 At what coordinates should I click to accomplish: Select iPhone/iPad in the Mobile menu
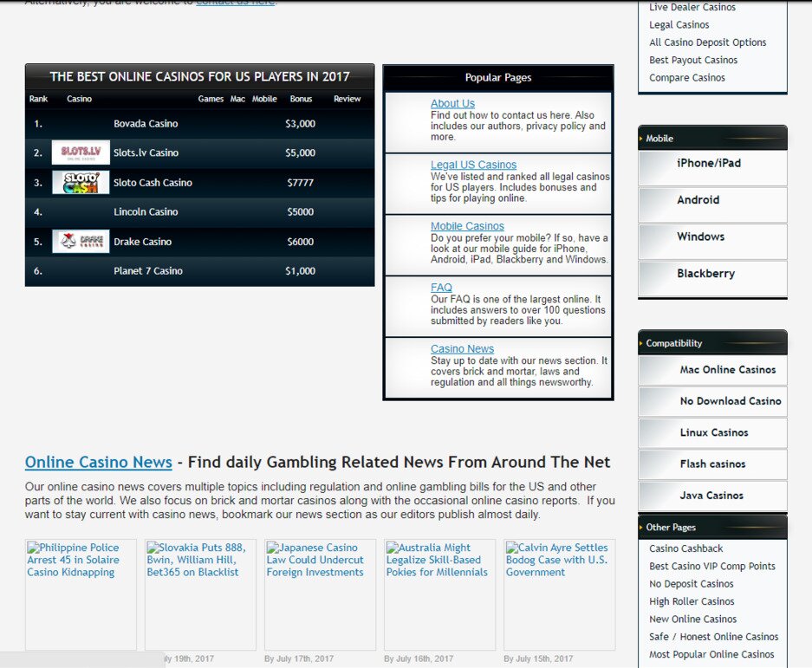coord(712,168)
